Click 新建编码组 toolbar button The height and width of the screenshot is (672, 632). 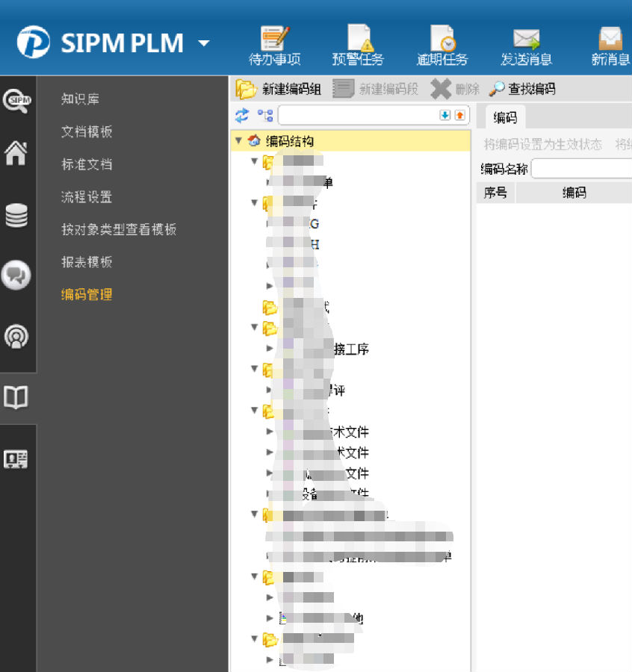[278, 89]
